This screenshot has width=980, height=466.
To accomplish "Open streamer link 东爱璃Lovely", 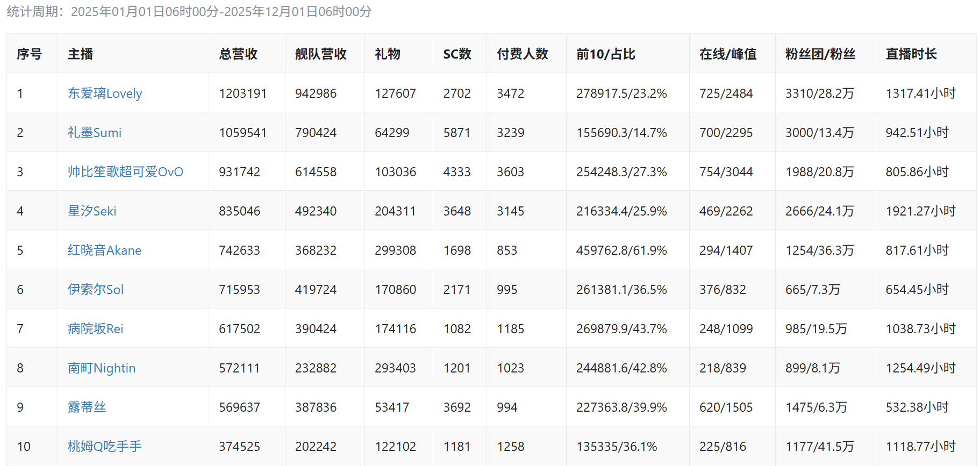I will click(x=105, y=94).
